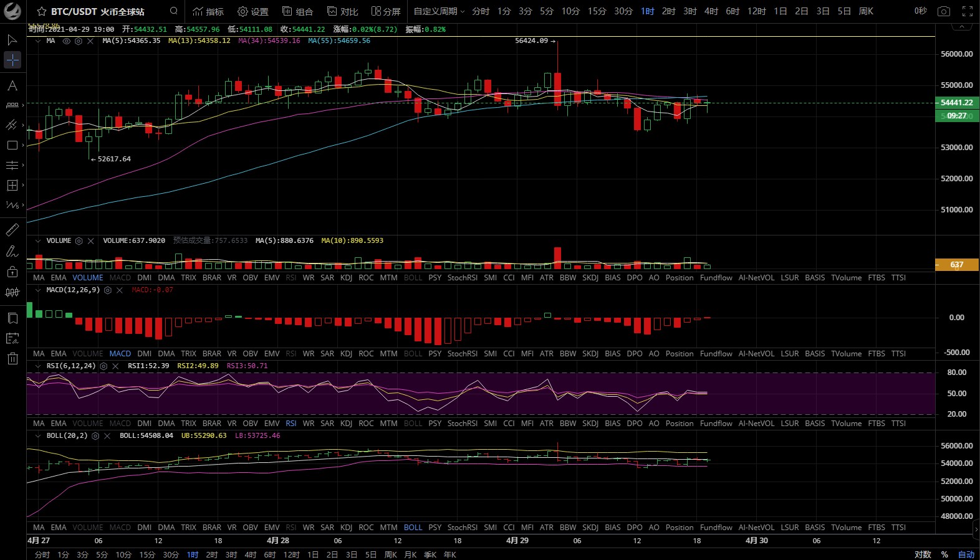This screenshot has width=980, height=560.
Task: Click the 分屏 split screen button
Action: (x=386, y=11)
